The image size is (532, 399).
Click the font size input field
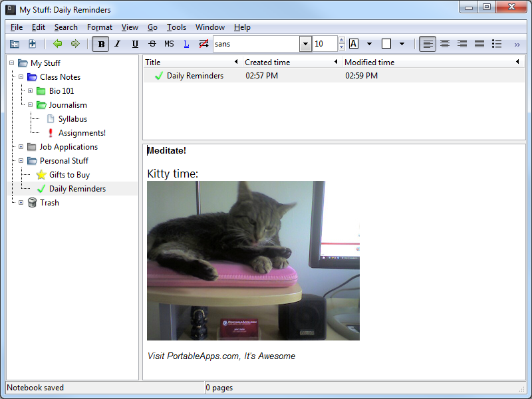[325, 44]
